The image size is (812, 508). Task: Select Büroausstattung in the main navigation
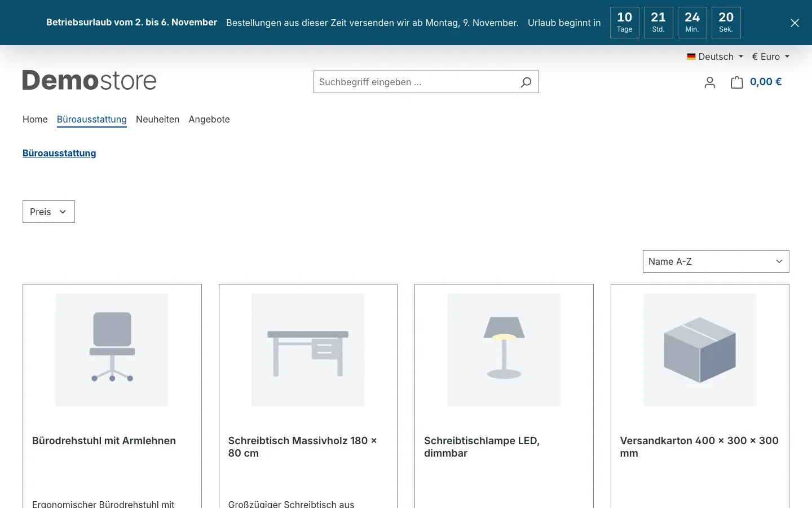click(92, 119)
